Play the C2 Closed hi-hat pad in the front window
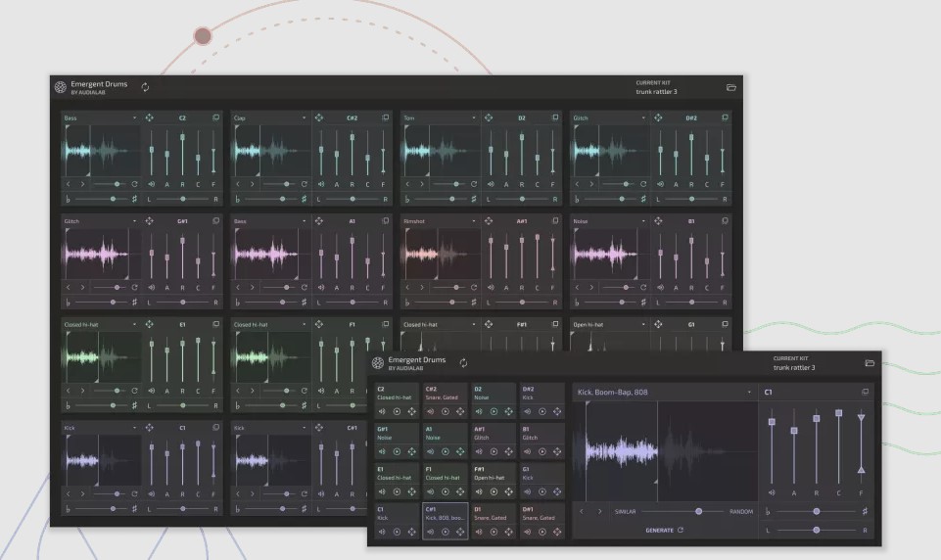941x560 pixels. [x=397, y=412]
